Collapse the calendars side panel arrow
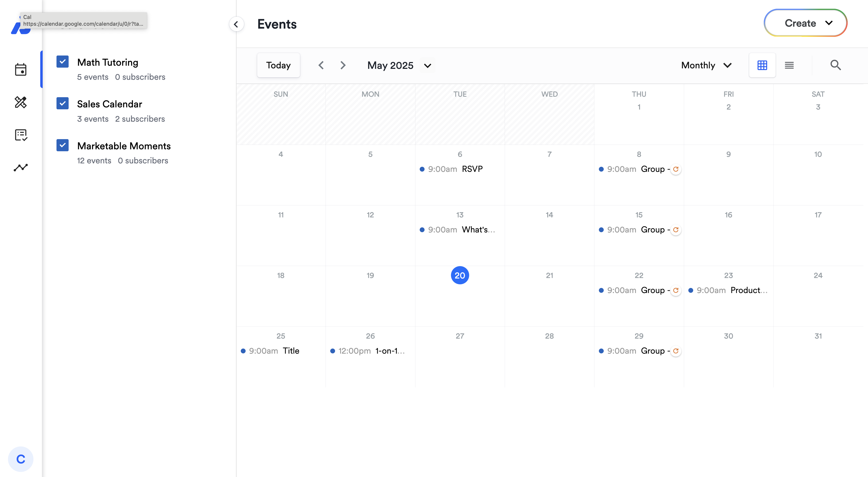Image resolution: width=868 pixels, height=477 pixels. tap(236, 24)
